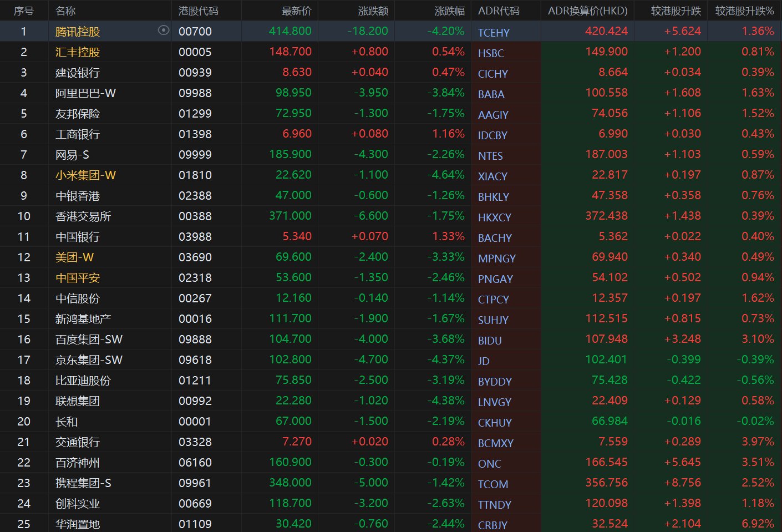Select the stock name 中信股份

[x=78, y=298]
